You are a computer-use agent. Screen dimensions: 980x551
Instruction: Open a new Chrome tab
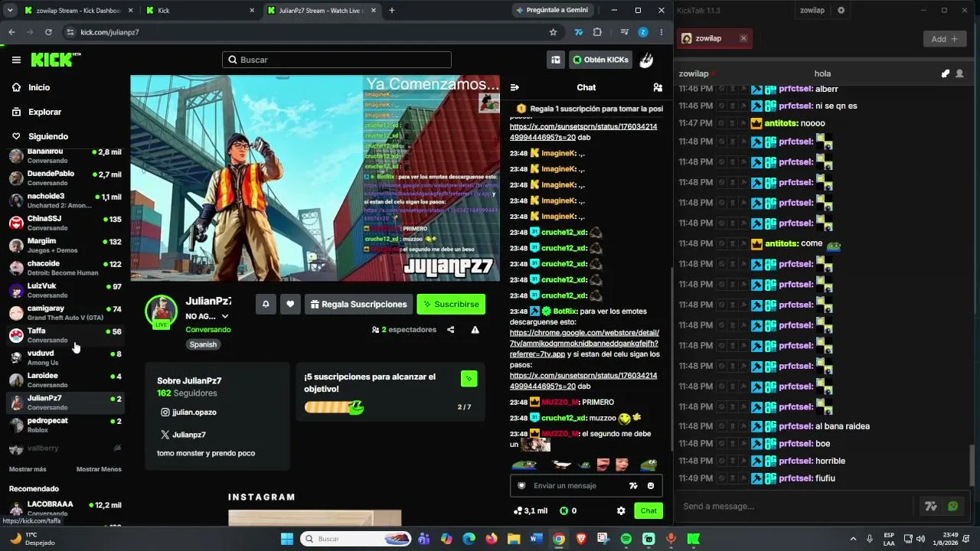392,11
